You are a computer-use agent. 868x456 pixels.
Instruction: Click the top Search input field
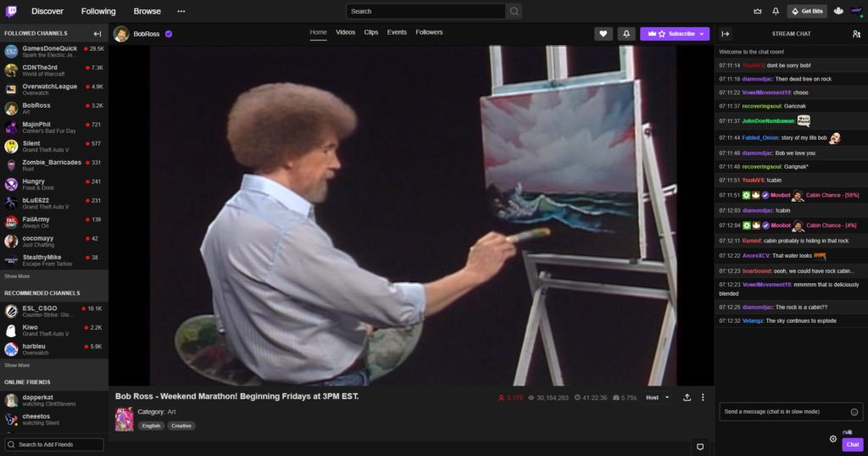pos(426,11)
